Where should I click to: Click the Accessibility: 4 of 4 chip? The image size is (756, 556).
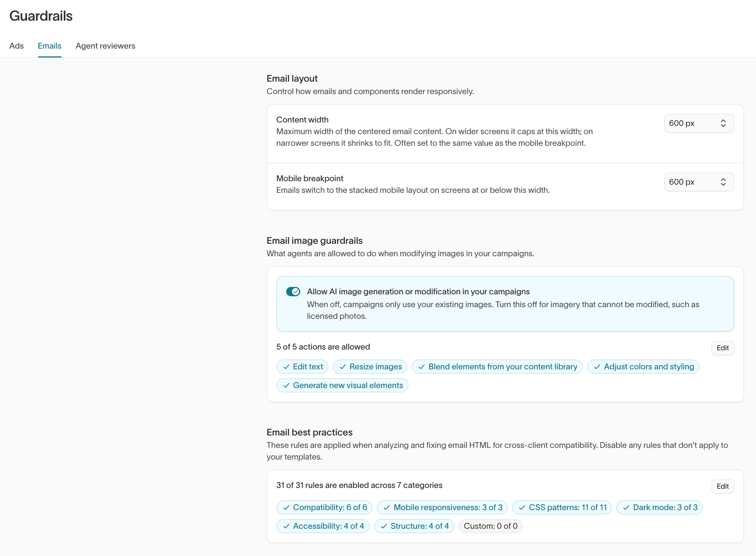[323, 526]
